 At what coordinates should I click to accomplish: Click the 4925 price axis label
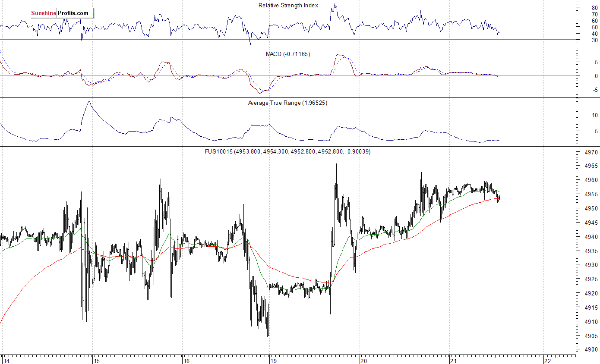point(592,279)
